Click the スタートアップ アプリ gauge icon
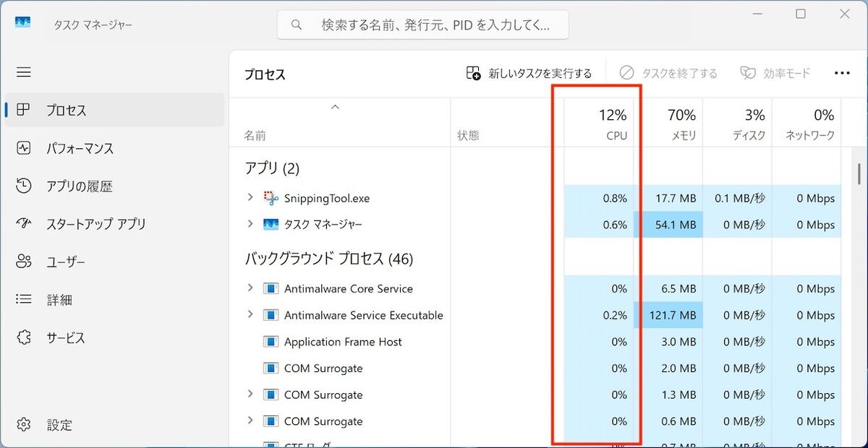Screen dimensions: 868x448 (24, 223)
